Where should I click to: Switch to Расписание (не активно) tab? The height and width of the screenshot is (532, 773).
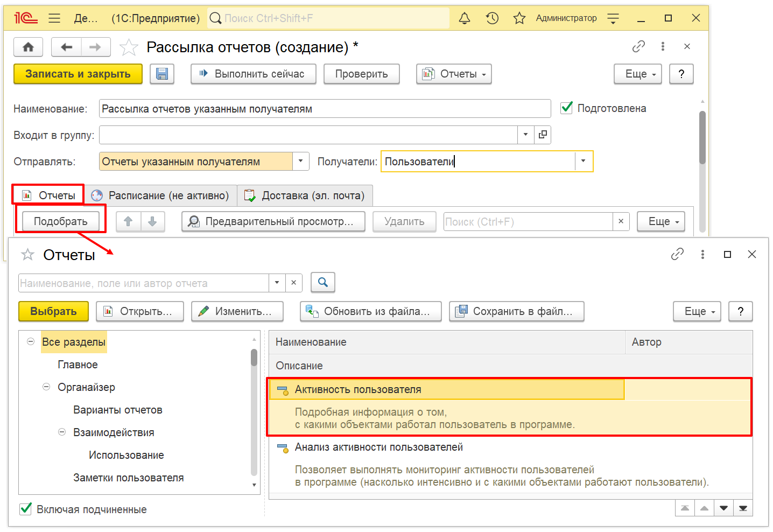point(160,195)
